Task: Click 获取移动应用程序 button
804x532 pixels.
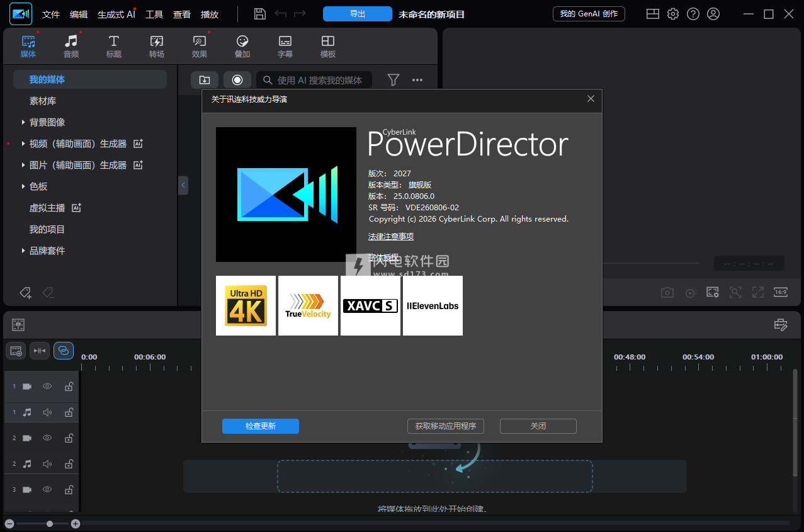Action: (x=446, y=426)
